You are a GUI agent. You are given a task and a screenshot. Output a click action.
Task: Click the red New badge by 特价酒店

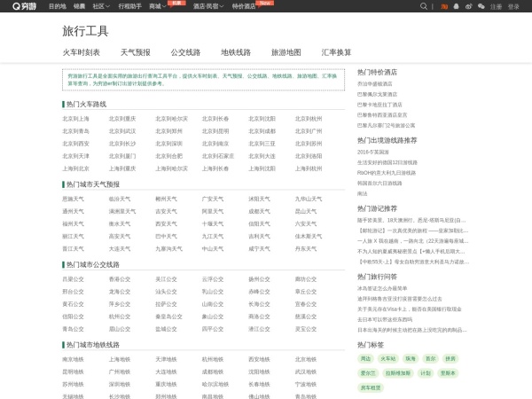click(264, 3)
